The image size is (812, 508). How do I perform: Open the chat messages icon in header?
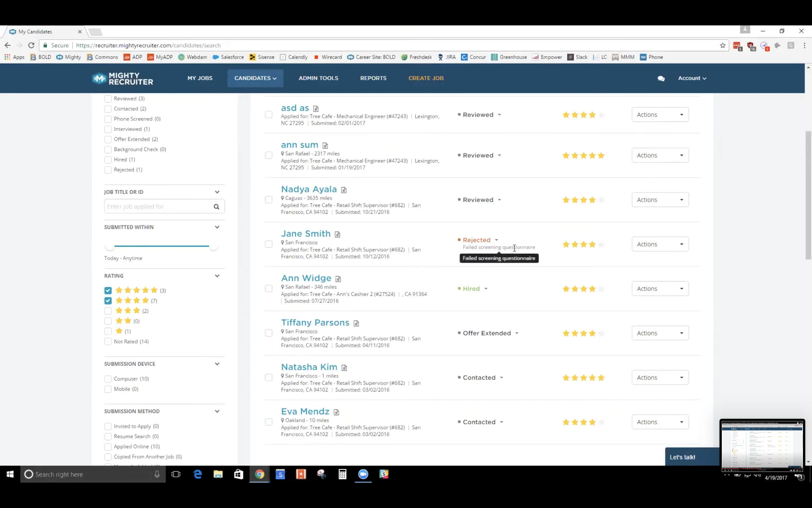click(x=661, y=78)
